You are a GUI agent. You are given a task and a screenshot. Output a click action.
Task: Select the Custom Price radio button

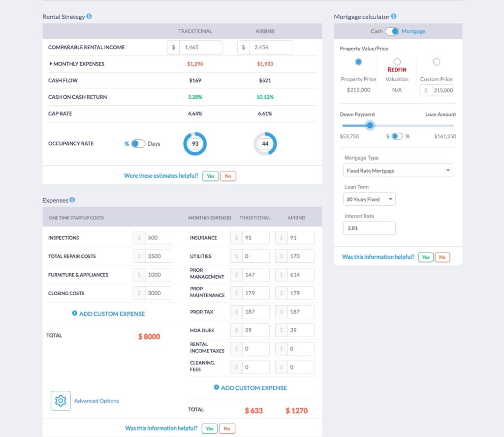(x=437, y=62)
